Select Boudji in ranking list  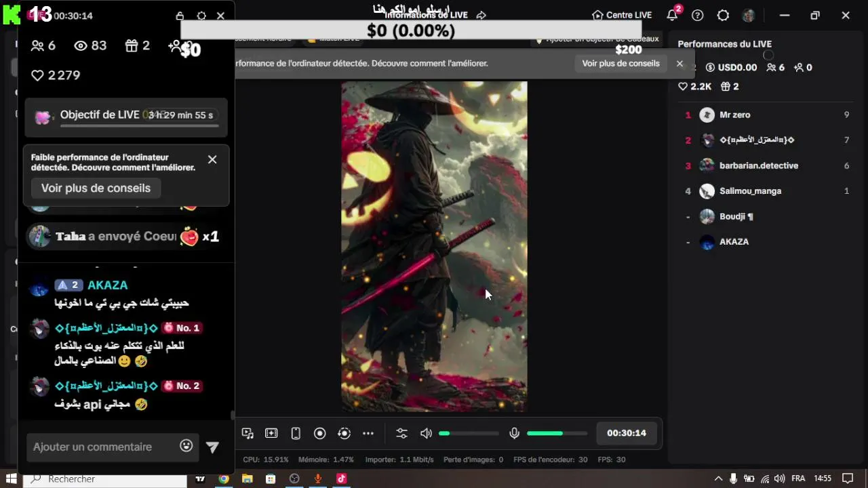coord(766,216)
